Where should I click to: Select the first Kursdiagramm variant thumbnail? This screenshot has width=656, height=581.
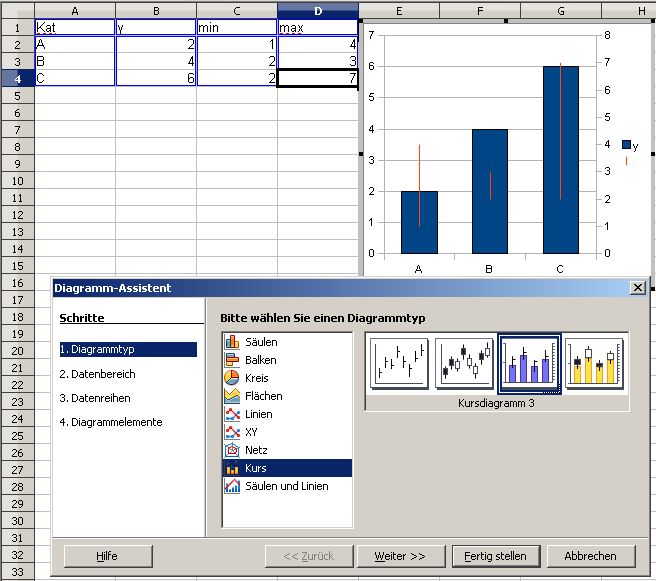(x=399, y=363)
